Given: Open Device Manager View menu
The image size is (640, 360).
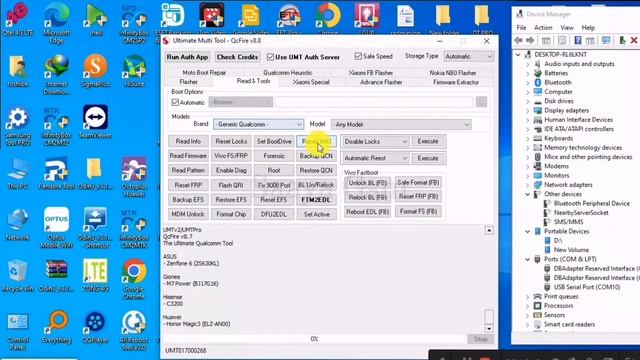Looking at the screenshot, I should (567, 27).
